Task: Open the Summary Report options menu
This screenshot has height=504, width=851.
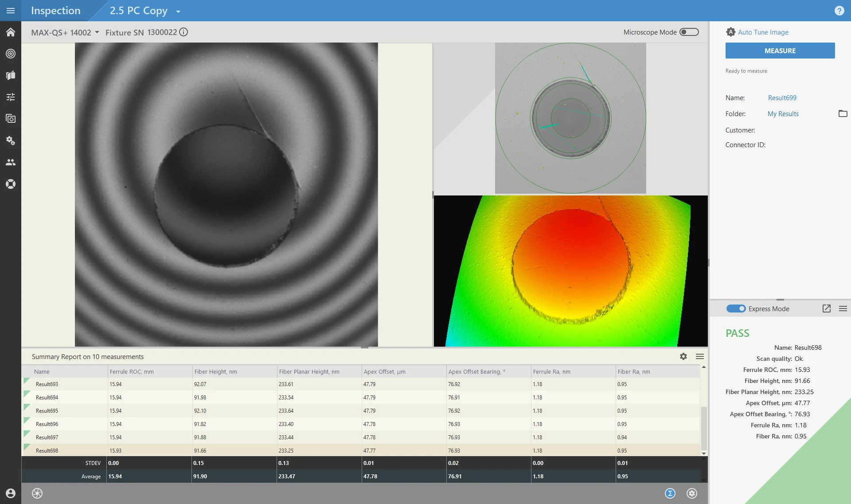Action: click(x=700, y=356)
